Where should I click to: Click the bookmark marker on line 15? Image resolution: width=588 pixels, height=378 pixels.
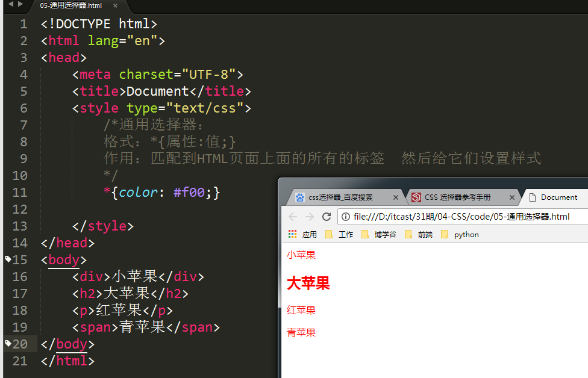pos(8,258)
